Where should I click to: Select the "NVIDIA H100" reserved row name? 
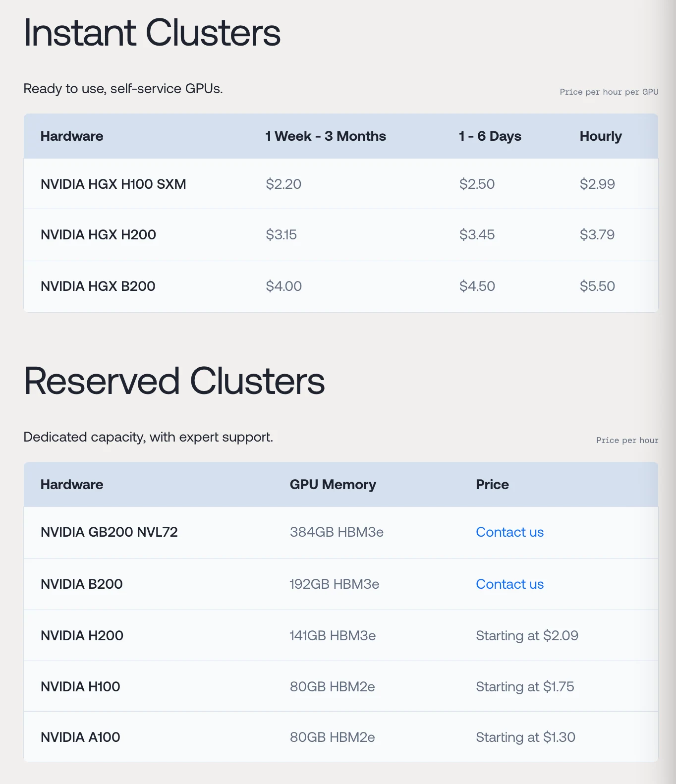(x=80, y=686)
